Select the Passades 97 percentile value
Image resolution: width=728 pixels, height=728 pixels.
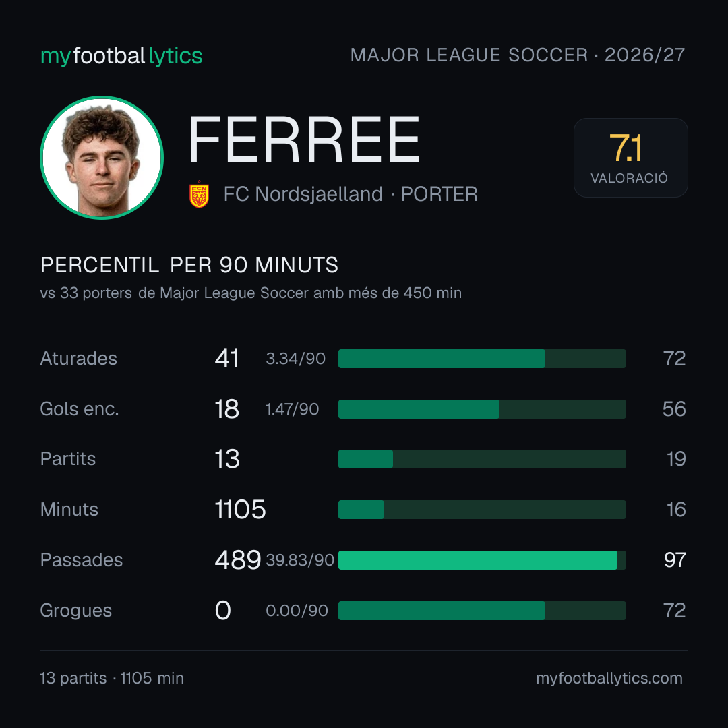click(675, 560)
